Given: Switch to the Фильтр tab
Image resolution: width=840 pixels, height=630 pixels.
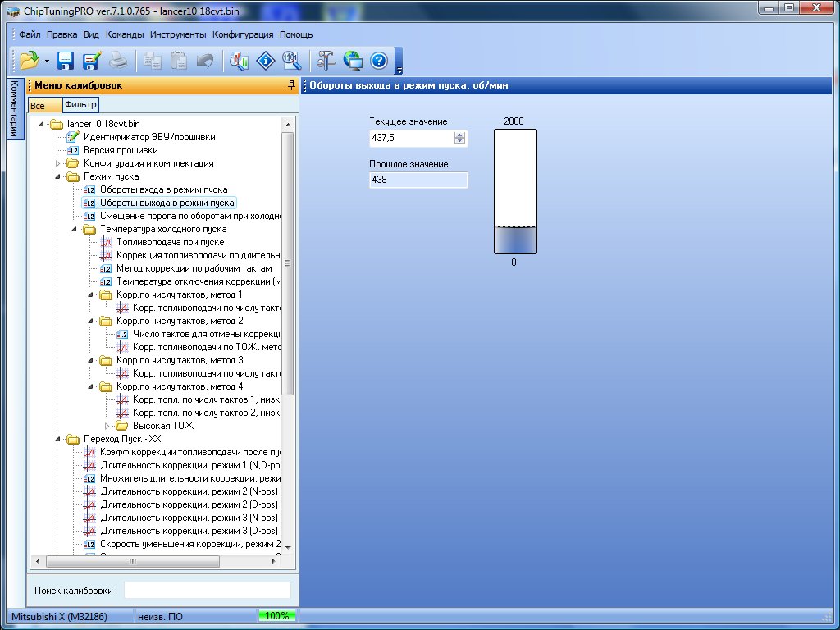Looking at the screenshot, I should coord(80,104).
